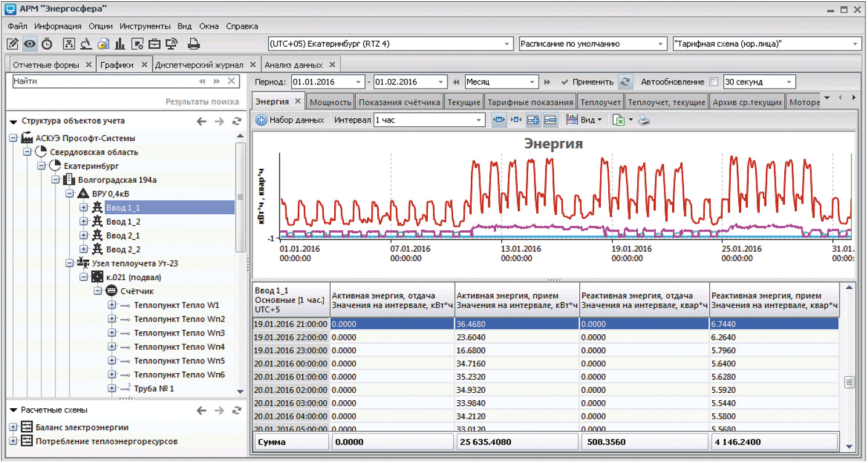Navigate forward in Структура объектов учета panel
The image size is (868, 463).
(x=219, y=121)
